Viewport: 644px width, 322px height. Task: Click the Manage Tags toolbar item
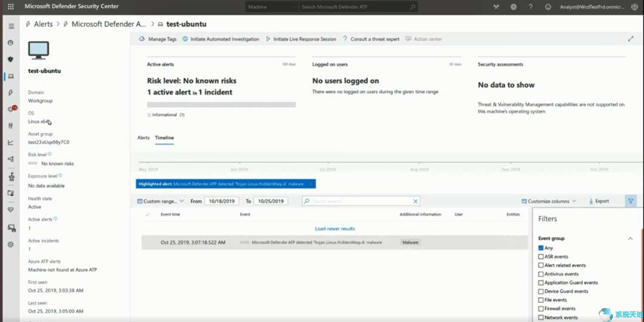click(158, 39)
